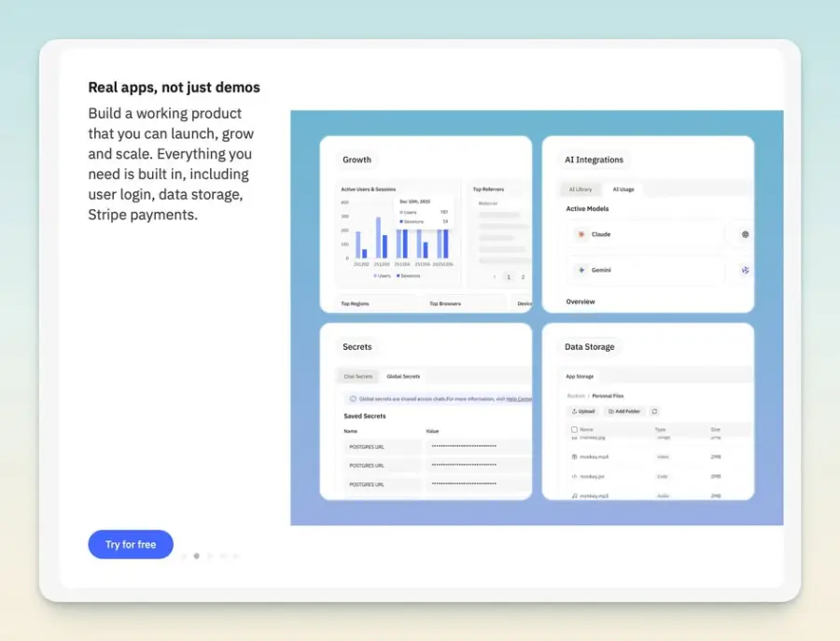840x641 pixels.
Task: Go to page 1 of Top Referrers
Action: (509, 277)
